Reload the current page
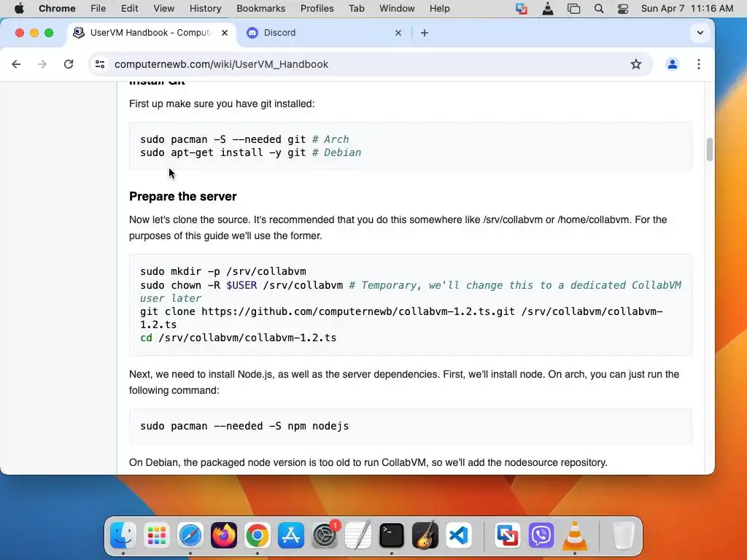 point(69,64)
